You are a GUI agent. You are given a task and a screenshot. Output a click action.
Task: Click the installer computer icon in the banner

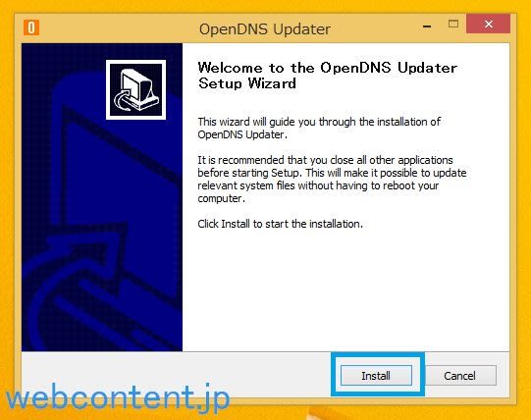(x=135, y=89)
